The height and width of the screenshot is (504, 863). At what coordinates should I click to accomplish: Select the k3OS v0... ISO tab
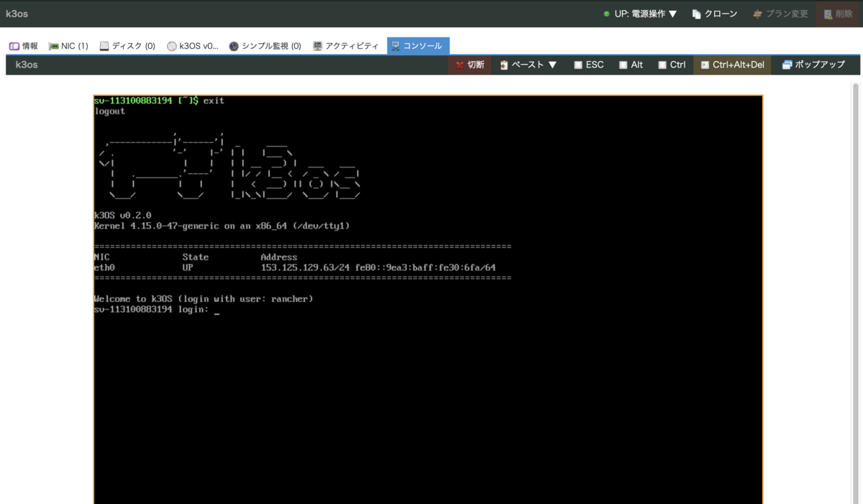(x=192, y=46)
